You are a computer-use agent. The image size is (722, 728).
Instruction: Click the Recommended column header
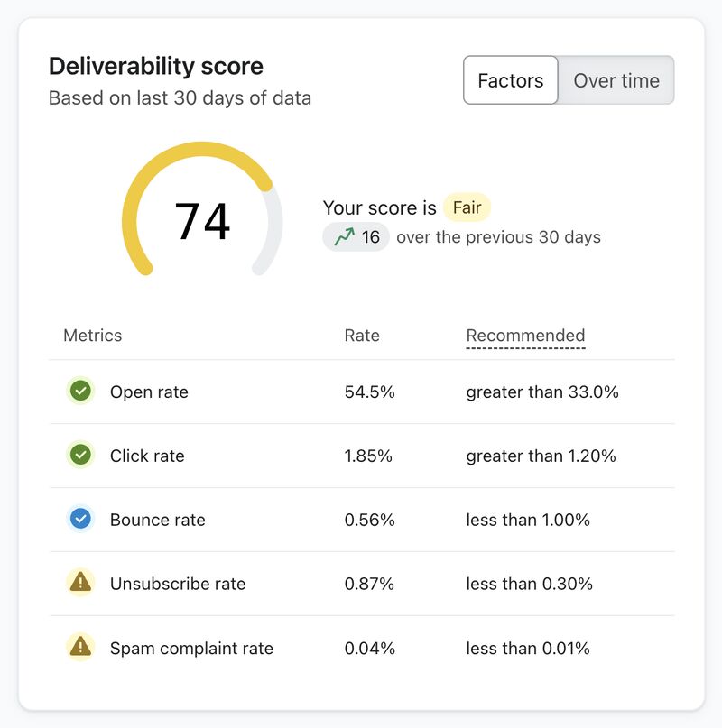(525, 336)
